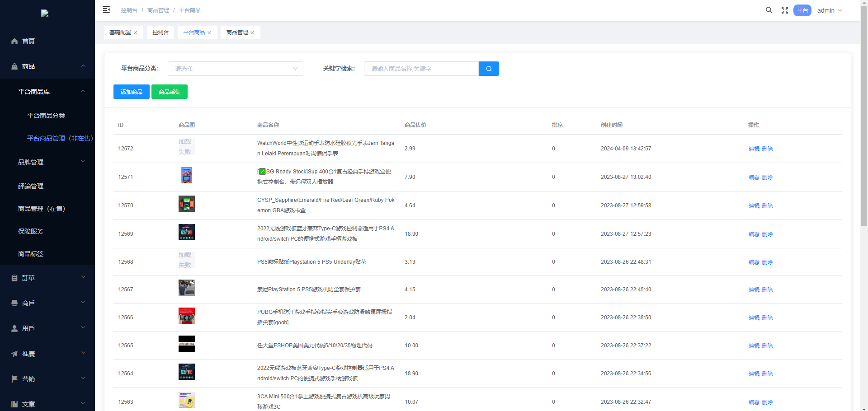Close the 基础配置 tab
868x411 pixels.
click(135, 33)
